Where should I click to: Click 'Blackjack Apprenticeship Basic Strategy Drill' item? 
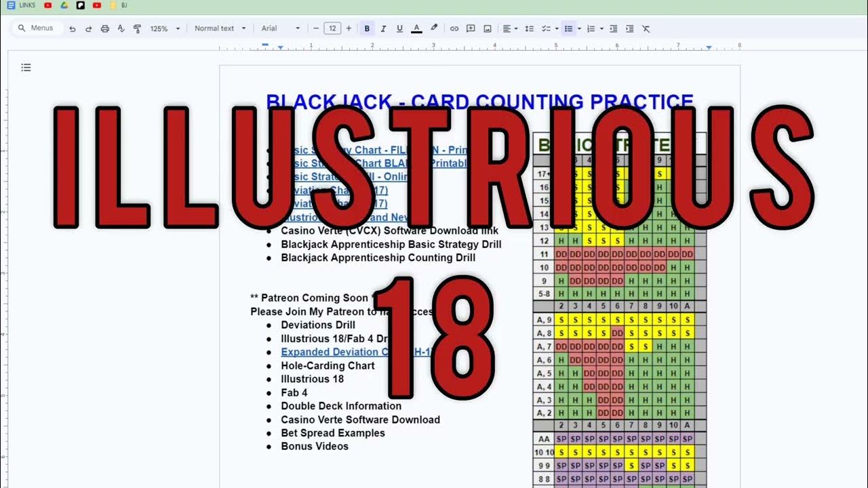click(x=391, y=244)
